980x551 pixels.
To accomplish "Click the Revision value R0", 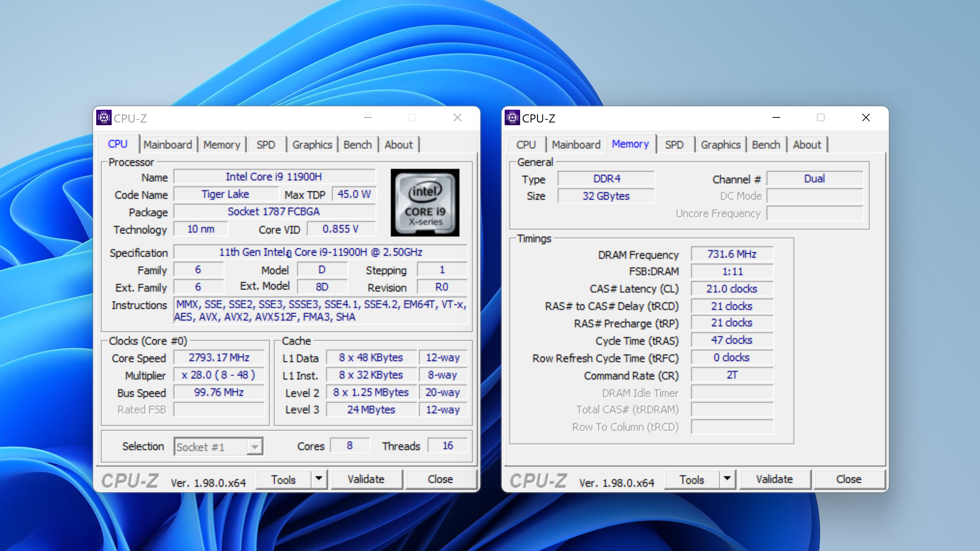I will pyautogui.click(x=442, y=287).
